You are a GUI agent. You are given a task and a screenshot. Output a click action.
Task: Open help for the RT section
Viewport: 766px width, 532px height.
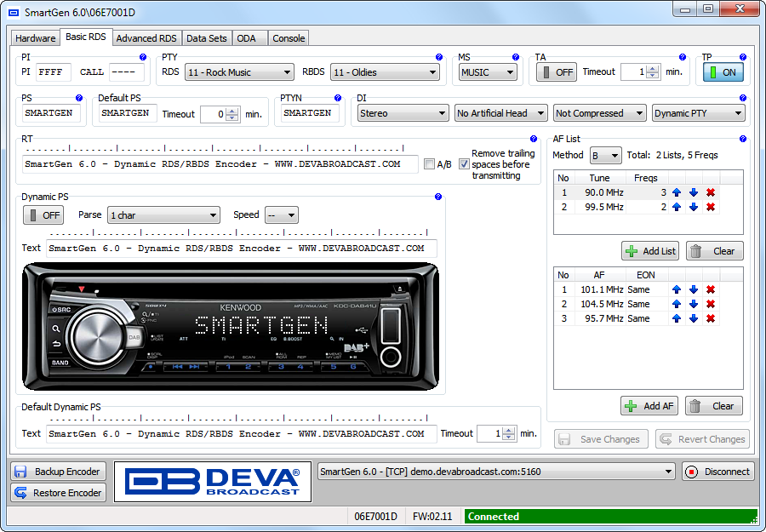(534, 139)
